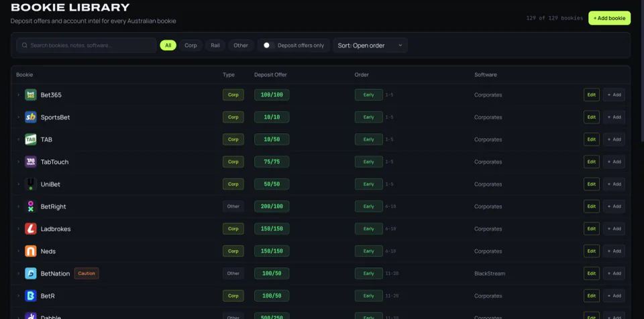Click the Corp type badge for Ladbrokes

point(233,229)
